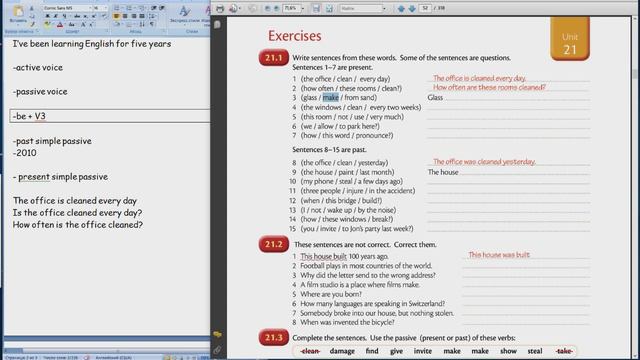The image size is (640, 360).
Task: Click the language indicator in status bar
Action: coord(113,358)
